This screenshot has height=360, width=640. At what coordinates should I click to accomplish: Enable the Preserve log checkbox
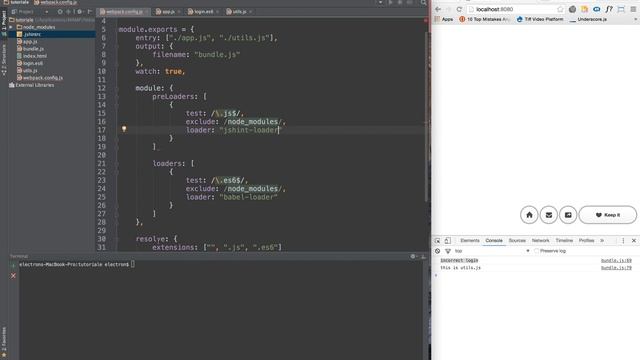(x=536, y=251)
